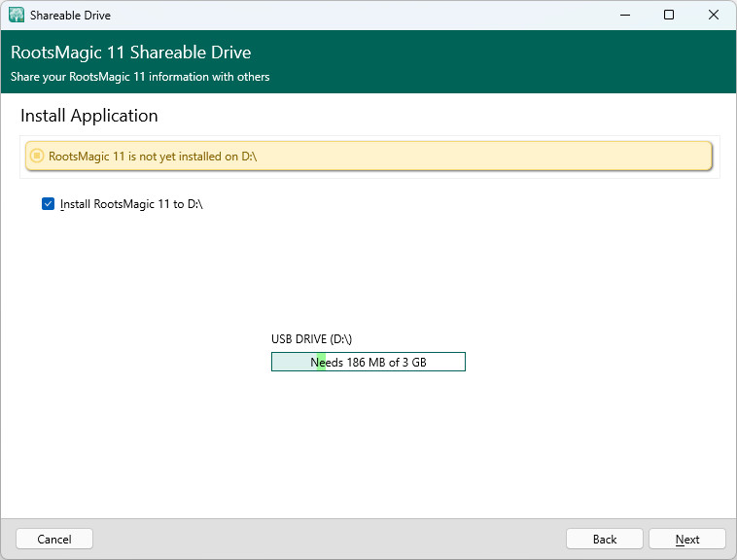Minimize the Shareable Drive window
Image resolution: width=737 pixels, height=560 pixels.
(x=625, y=15)
